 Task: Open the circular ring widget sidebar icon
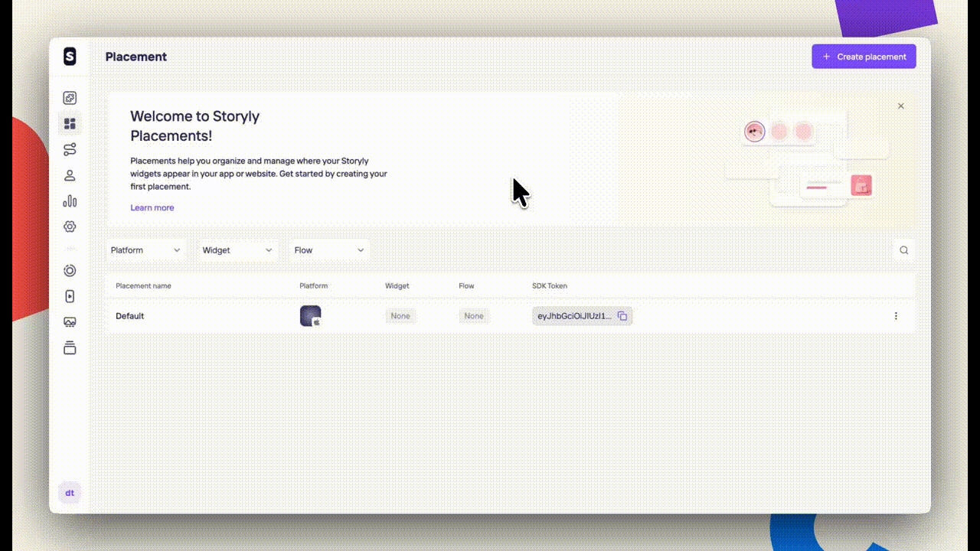click(70, 270)
